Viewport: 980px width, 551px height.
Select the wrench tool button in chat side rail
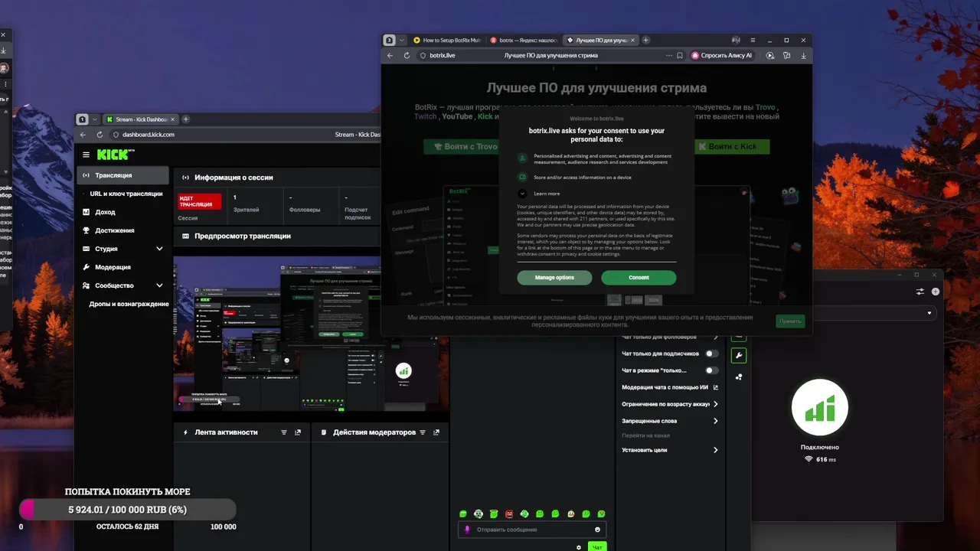(x=739, y=355)
